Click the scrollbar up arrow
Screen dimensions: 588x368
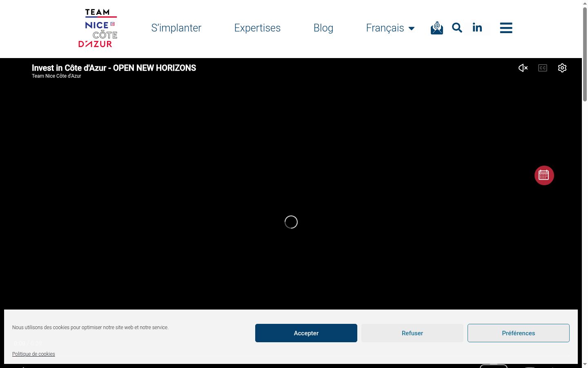585,3
